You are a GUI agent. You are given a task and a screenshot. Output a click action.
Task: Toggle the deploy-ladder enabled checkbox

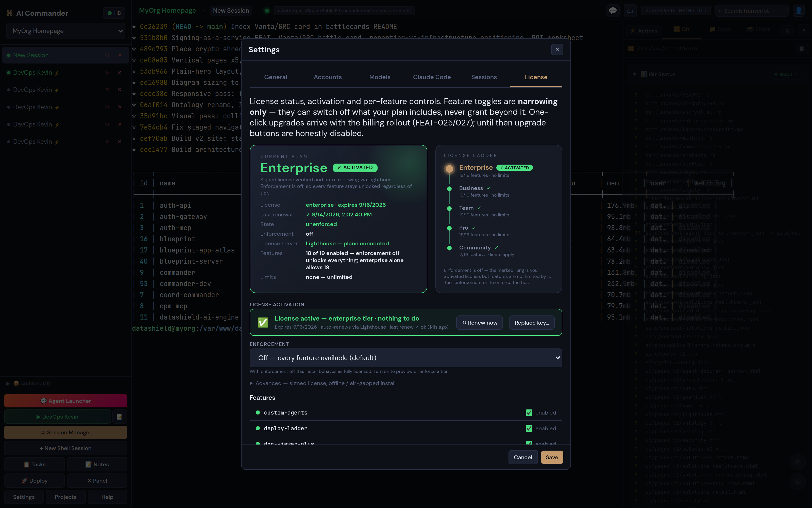click(x=529, y=428)
